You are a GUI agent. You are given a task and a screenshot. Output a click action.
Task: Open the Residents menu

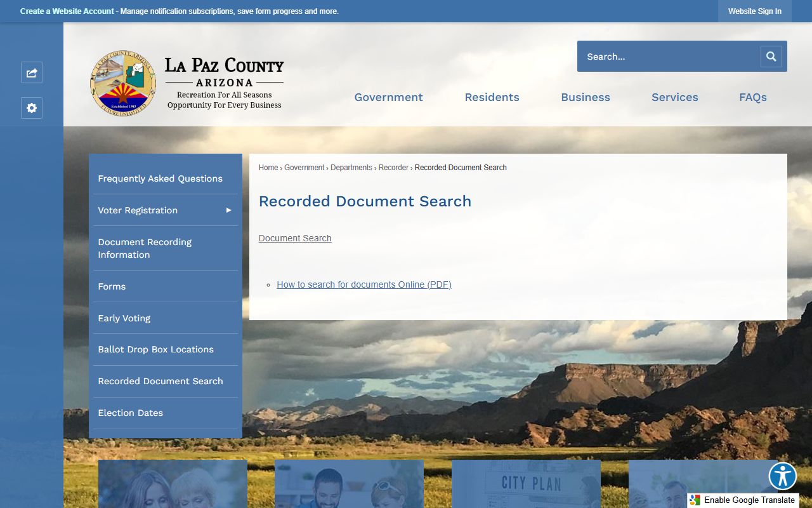click(x=492, y=97)
